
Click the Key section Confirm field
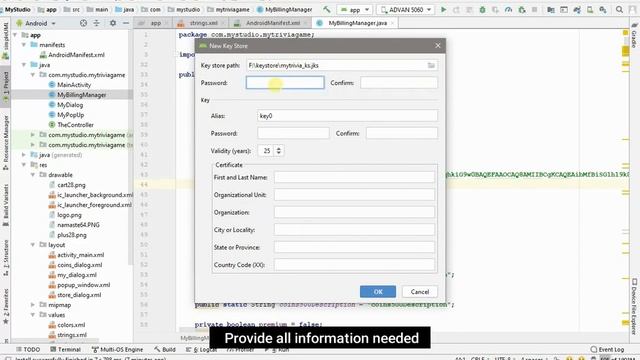click(402, 133)
